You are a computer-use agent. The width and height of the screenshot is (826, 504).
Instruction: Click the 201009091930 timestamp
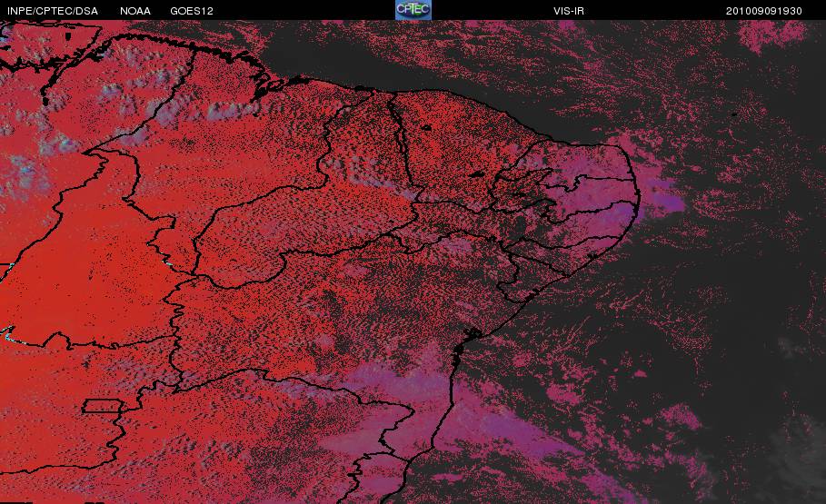click(764, 11)
